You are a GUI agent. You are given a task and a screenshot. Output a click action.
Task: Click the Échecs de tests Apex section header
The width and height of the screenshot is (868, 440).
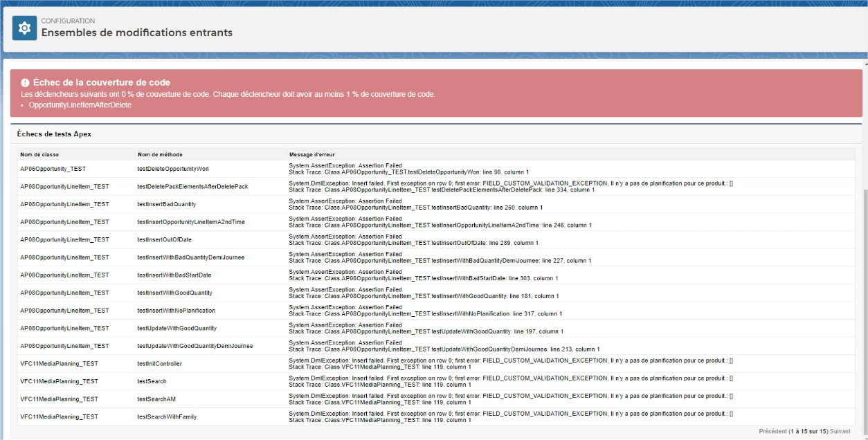[x=54, y=134]
